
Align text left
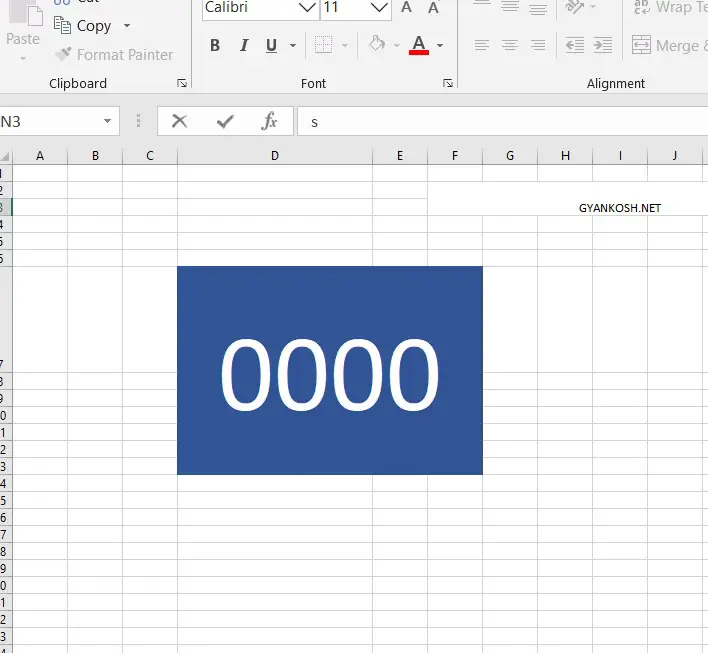482,45
